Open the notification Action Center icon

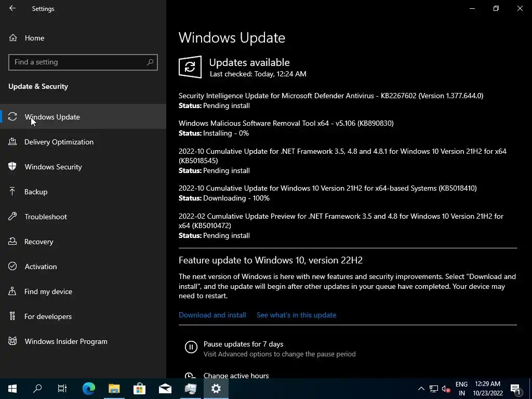point(515,389)
